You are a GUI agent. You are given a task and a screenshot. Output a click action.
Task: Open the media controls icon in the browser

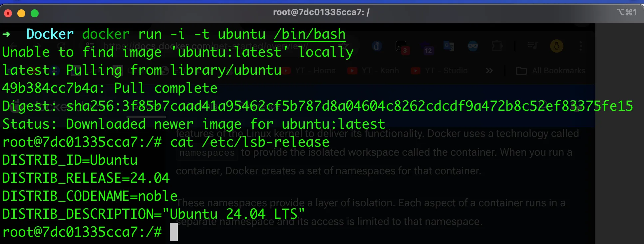(x=533, y=46)
